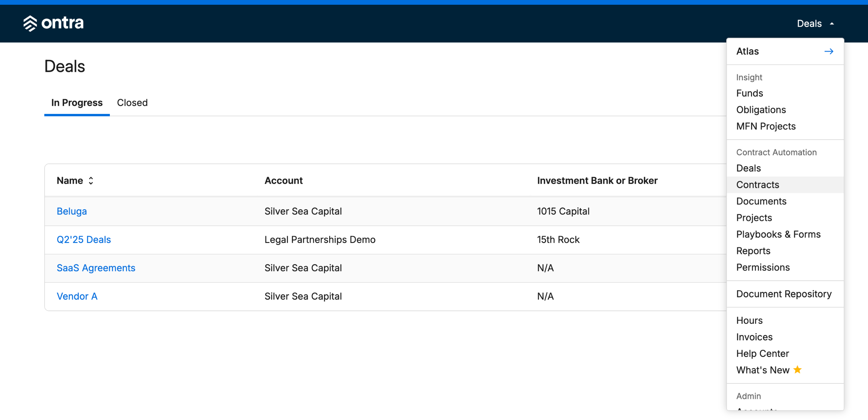Open the Invoices menu item

pos(754,337)
